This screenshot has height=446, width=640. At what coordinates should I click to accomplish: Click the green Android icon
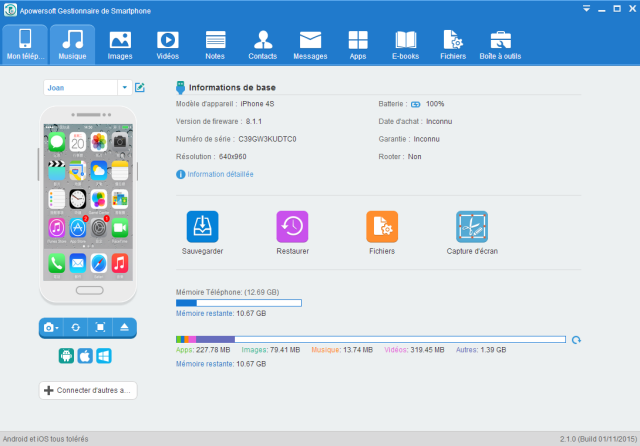(66, 356)
